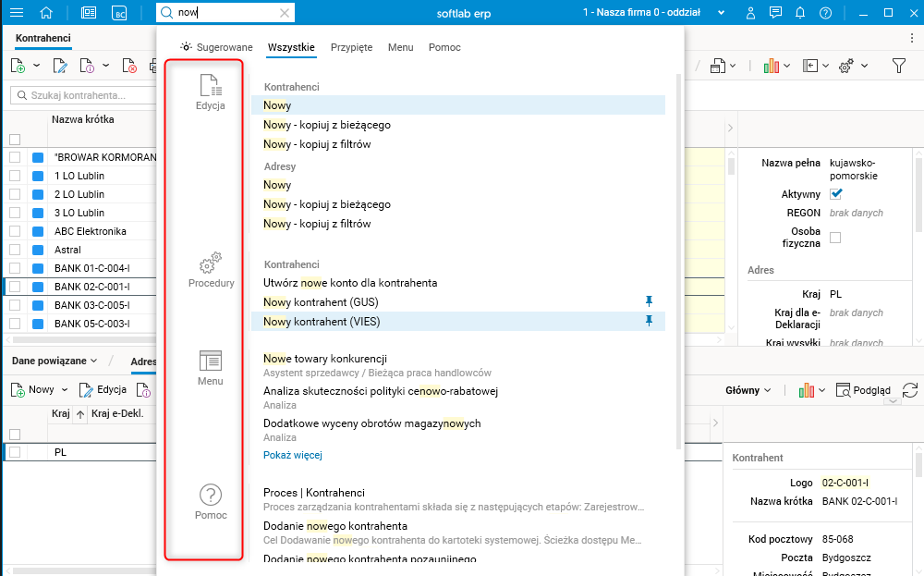Click the Szukaj kontrahenta search field
Screen dimensions: 924x576
coord(83,95)
